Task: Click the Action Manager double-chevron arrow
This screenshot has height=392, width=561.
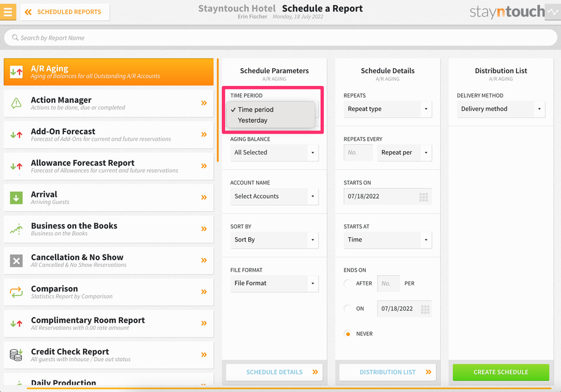Action: pyautogui.click(x=204, y=103)
